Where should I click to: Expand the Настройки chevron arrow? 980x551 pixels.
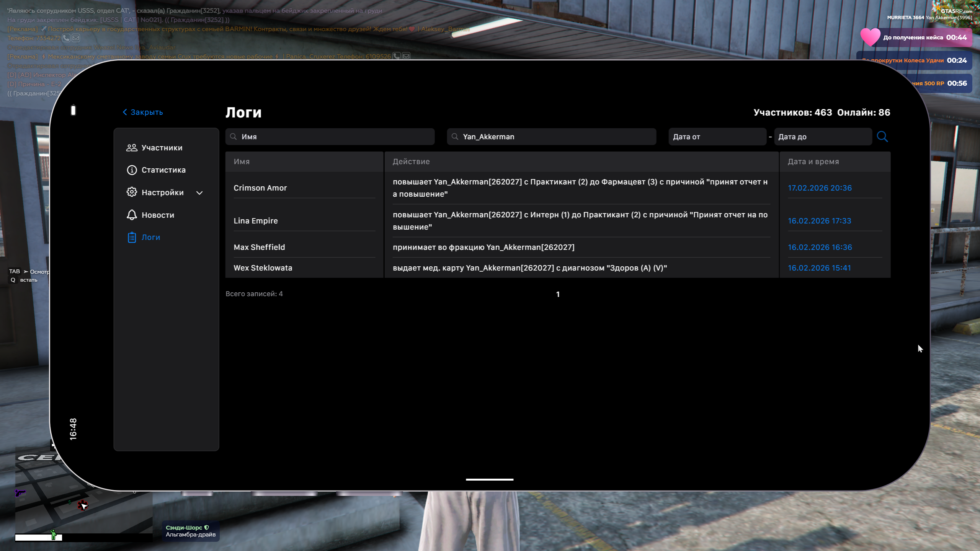[199, 193]
